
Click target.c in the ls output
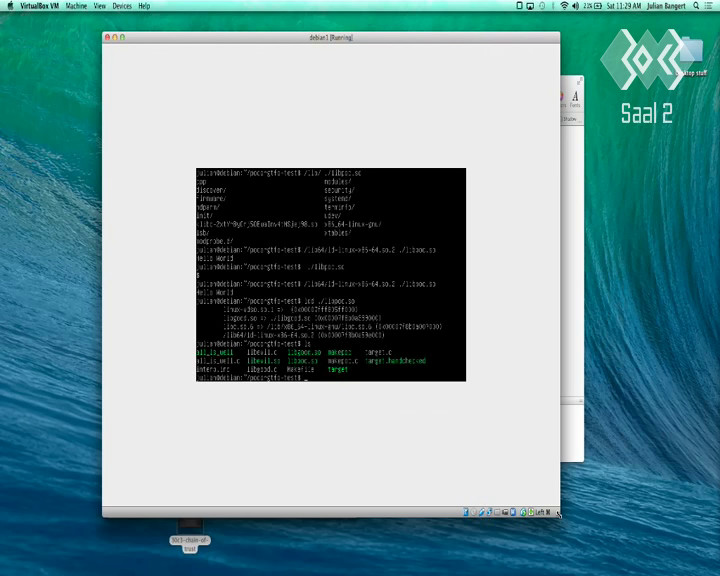378,352
